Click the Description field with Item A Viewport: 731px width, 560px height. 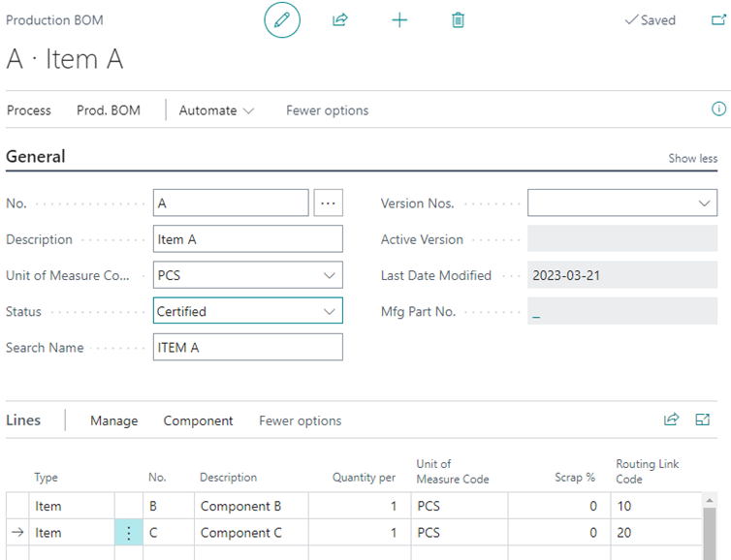248,239
